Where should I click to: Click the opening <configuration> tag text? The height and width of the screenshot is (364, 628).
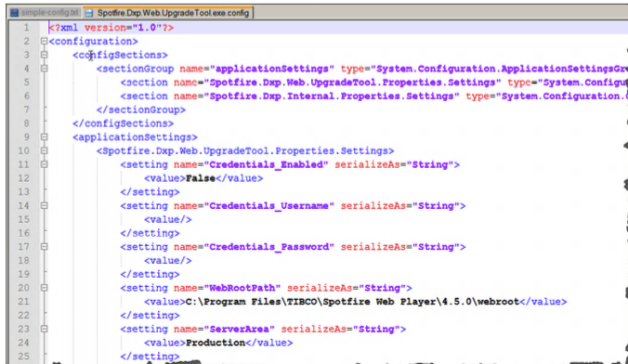93,41
